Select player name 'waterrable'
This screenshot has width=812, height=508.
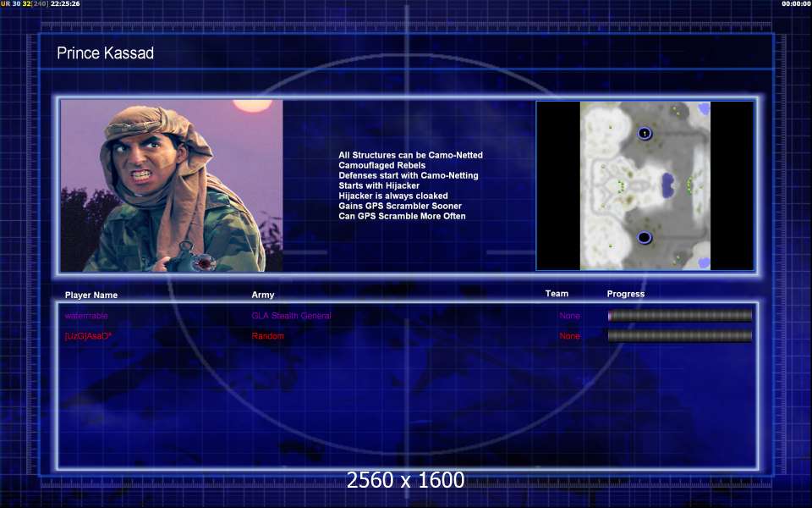point(86,316)
